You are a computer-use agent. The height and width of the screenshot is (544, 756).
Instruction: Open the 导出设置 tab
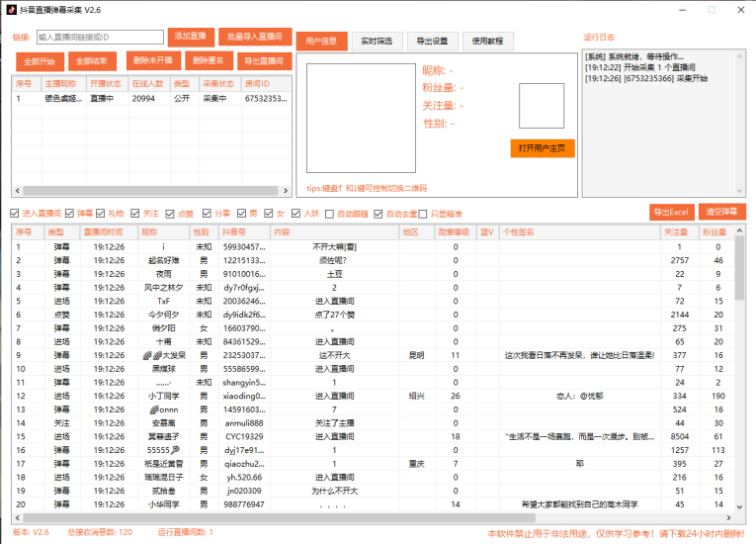(x=433, y=41)
